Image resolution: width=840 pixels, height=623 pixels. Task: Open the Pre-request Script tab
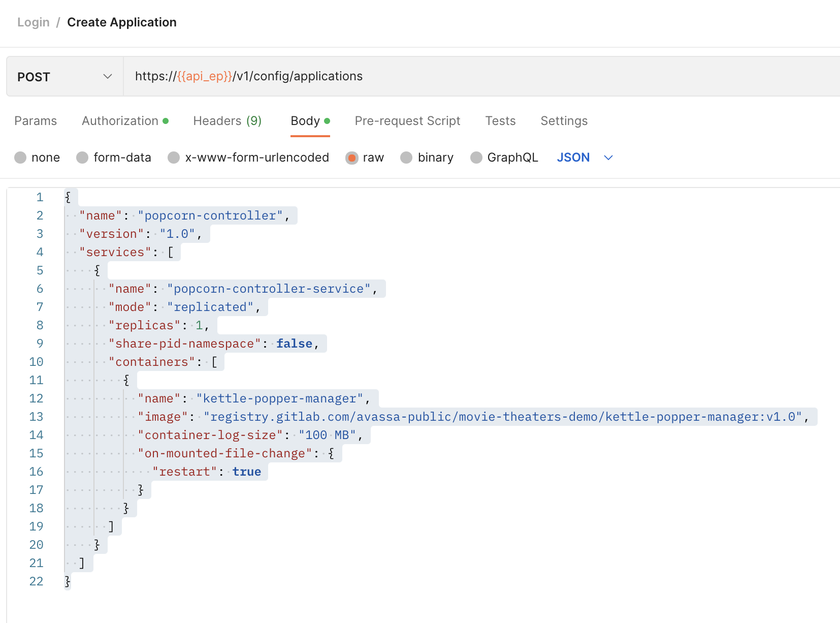point(407,121)
